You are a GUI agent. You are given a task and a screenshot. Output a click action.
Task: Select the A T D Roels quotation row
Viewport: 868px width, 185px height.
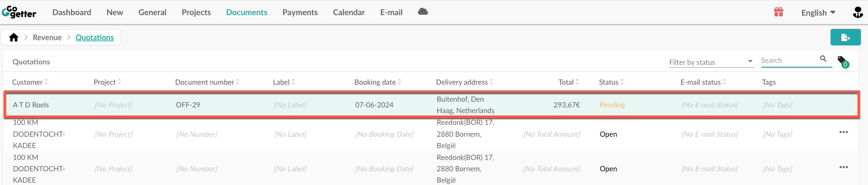coord(432,105)
